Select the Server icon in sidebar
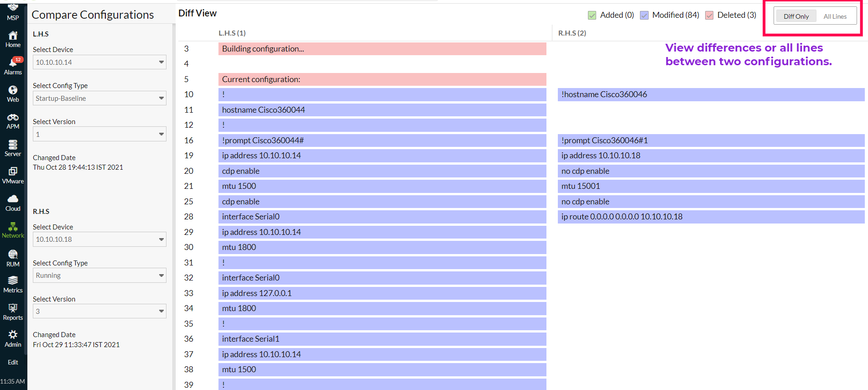Viewport: 868px width, 390px height. (x=13, y=145)
